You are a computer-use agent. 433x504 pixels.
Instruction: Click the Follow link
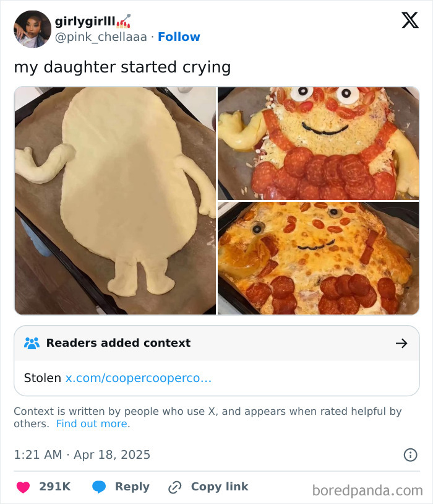coord(179,37)
